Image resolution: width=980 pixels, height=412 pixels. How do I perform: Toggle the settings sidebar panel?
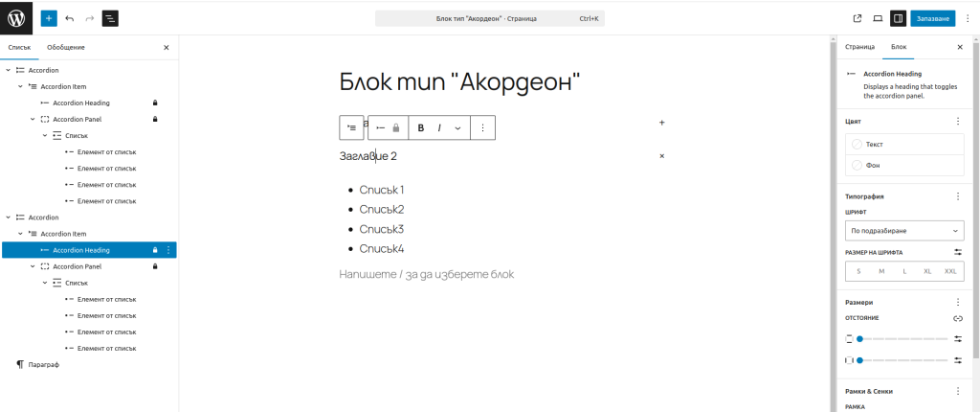tap(898, 18)
